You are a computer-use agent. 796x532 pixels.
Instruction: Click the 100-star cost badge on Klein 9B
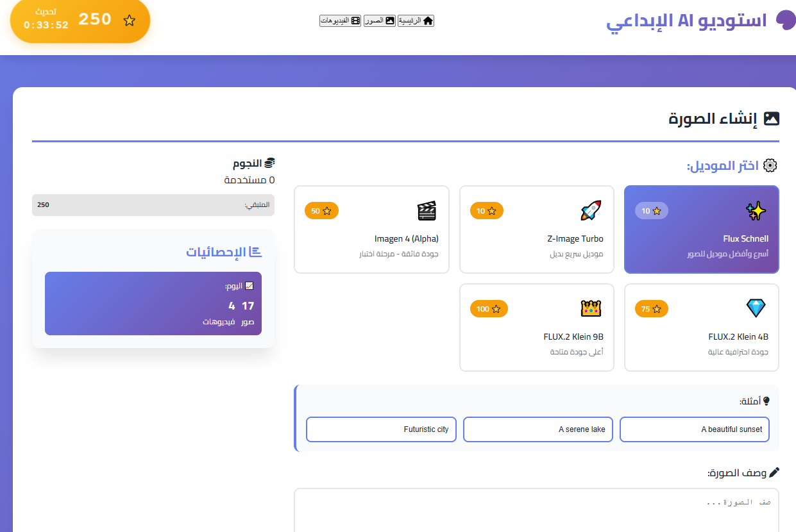click(x=489, y=309)
